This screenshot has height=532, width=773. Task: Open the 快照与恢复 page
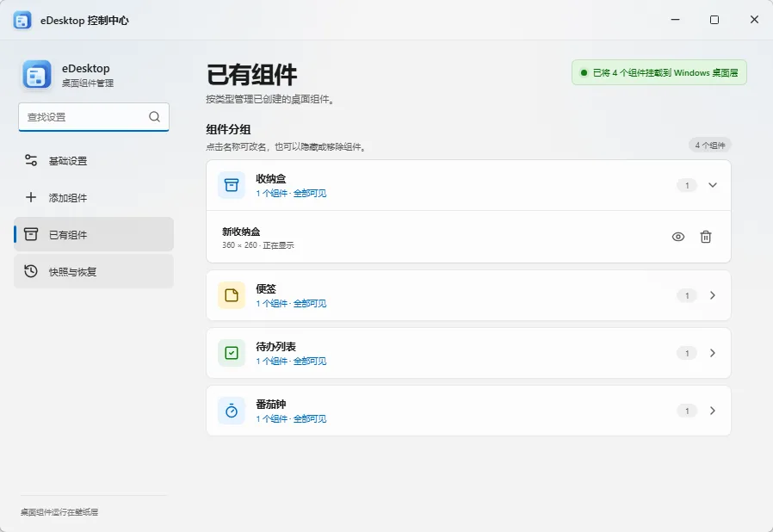(94, 271)
